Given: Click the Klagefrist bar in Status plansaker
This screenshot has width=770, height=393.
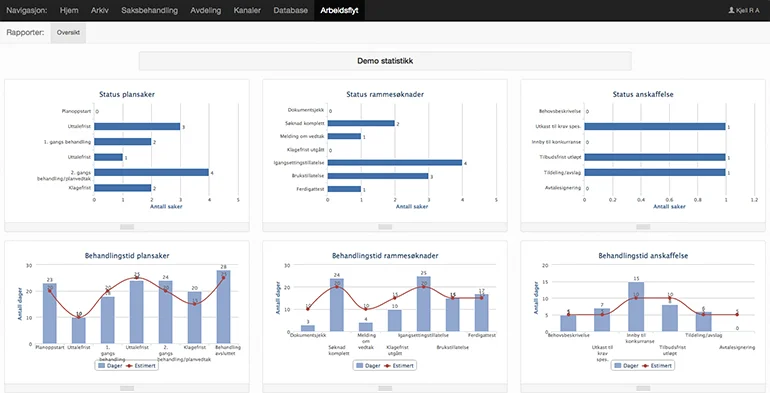Looking at the screenshot, I should 123,188.
